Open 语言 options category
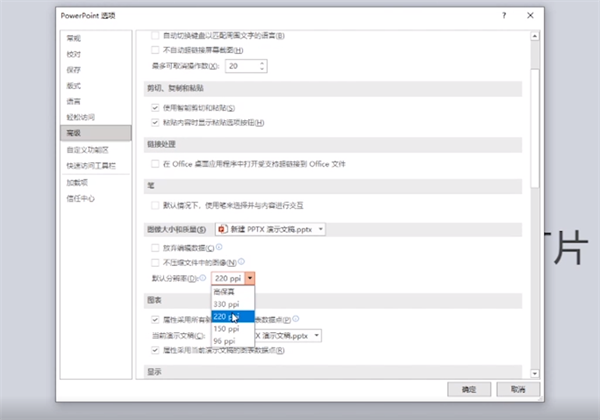This screenshot has width=600, height=420. [x=96, y=101]
